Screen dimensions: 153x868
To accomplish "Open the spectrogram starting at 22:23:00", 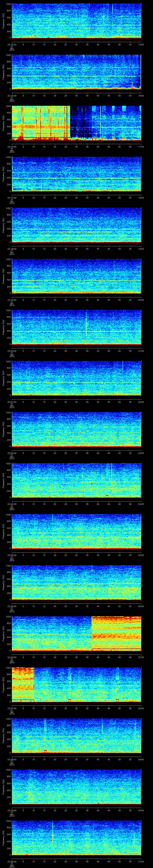I will pos(76,481).
